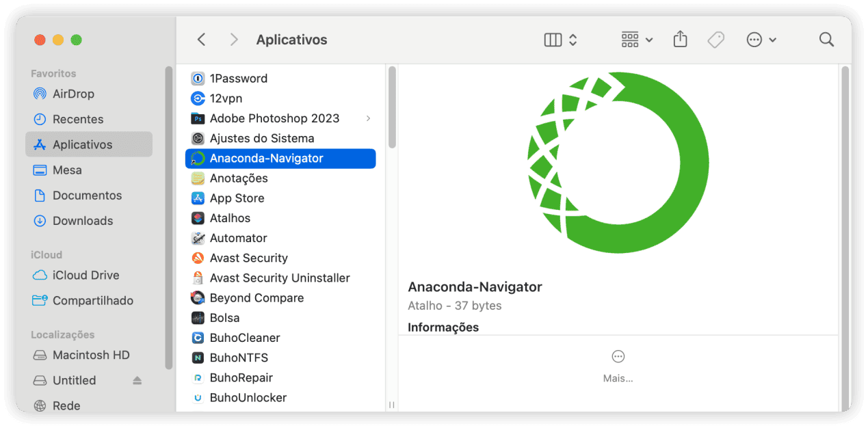Screen dimensions: 868x428
Task: Open Compartilhado in sidebar
Action: (89, 300)
